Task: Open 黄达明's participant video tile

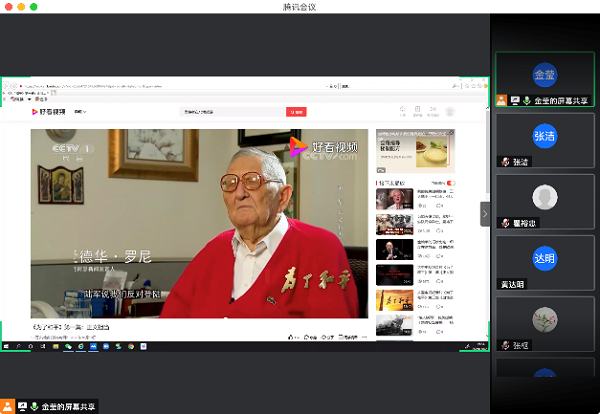Action: click(545, 257)
